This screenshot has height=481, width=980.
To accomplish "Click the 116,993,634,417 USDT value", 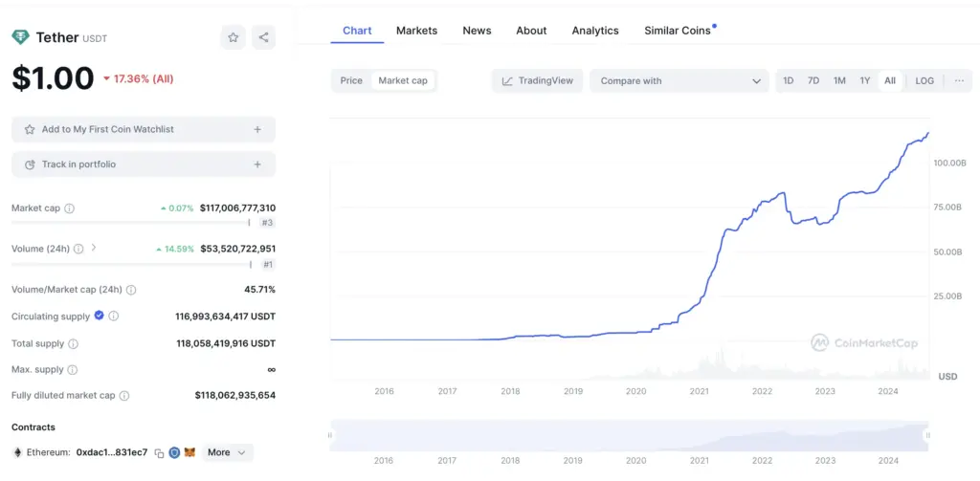I will 226,317.
